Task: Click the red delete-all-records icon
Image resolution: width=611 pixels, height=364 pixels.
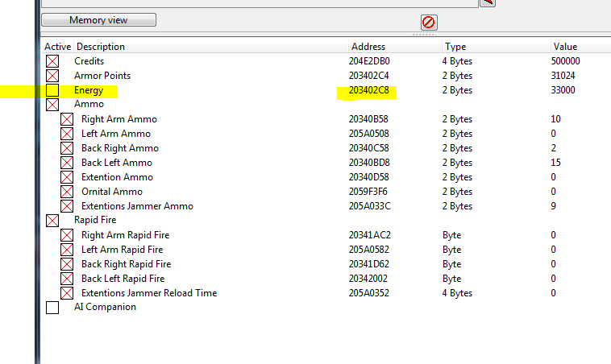Action: point(429,22)
